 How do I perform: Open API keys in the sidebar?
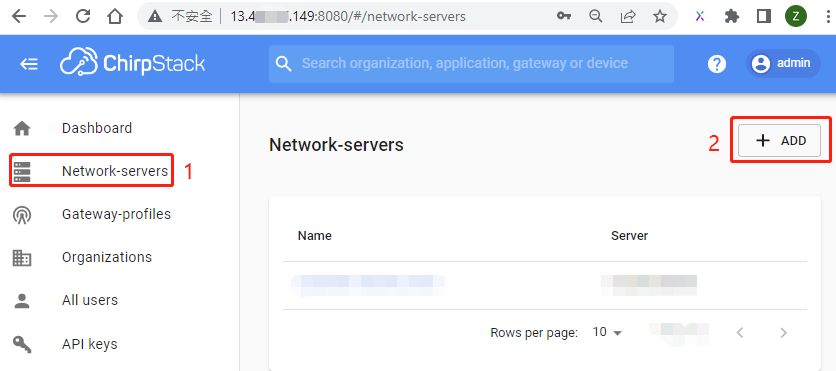(90, 344)
